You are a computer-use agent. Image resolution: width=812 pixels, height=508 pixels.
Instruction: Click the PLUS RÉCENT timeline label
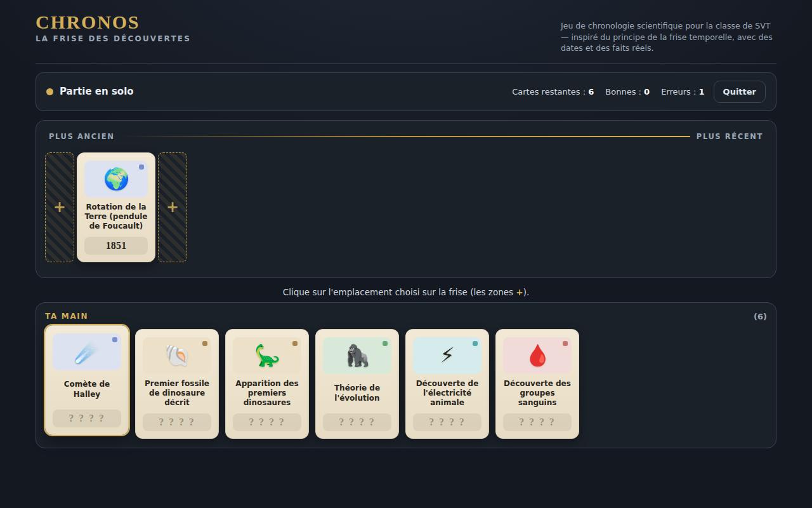(x=730, y=137)
